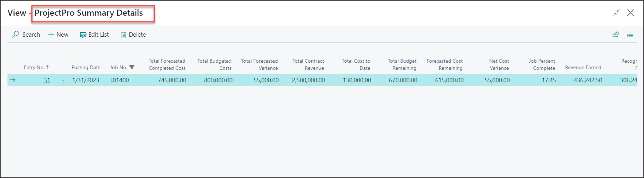Click the Search magnifier icon
Viewport: 644px width, 178px height.
[x=16, y=35]
